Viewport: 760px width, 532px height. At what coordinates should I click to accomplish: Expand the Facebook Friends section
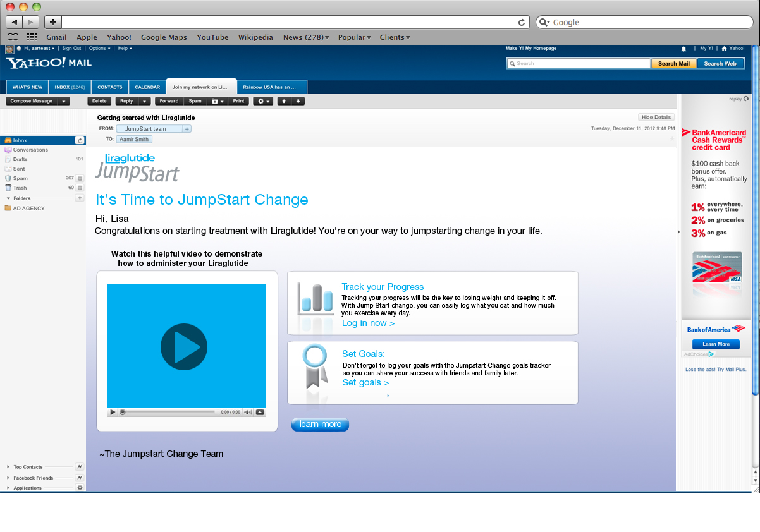pos(8,478)
